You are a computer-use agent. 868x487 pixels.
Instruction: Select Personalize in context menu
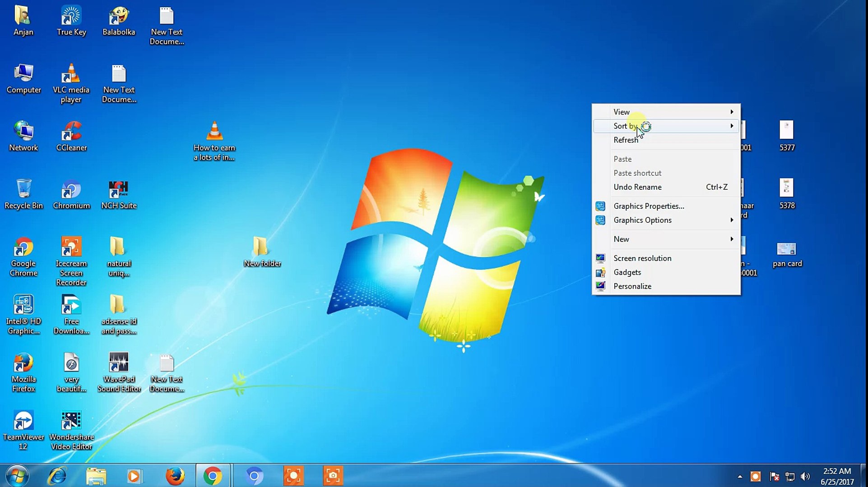coord(632,286)
